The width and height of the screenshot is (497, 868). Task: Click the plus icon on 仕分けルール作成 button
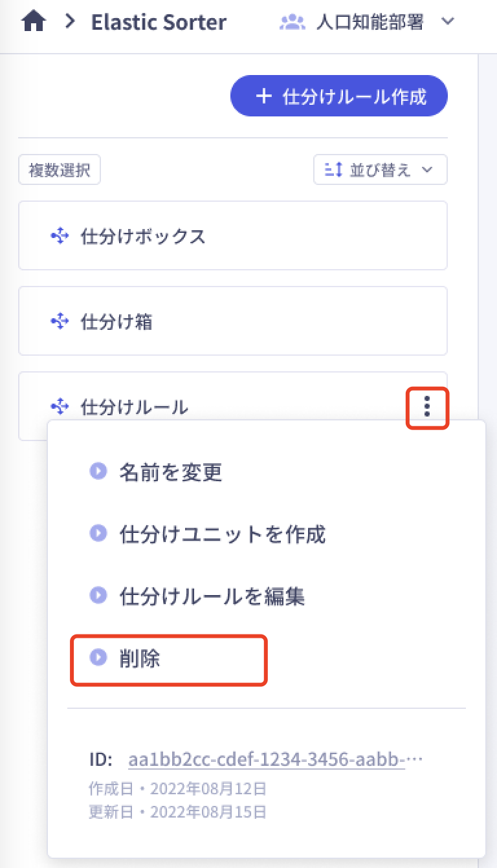[263, 96]
